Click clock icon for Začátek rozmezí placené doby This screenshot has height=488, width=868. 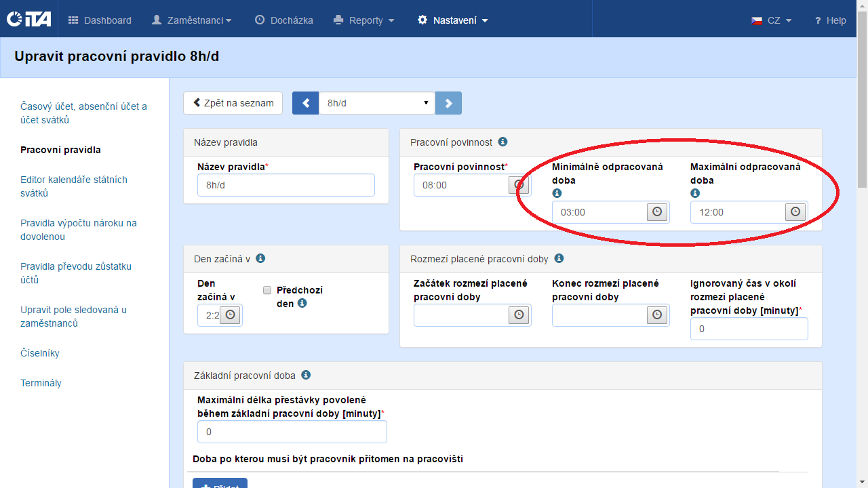click(519, 315)
